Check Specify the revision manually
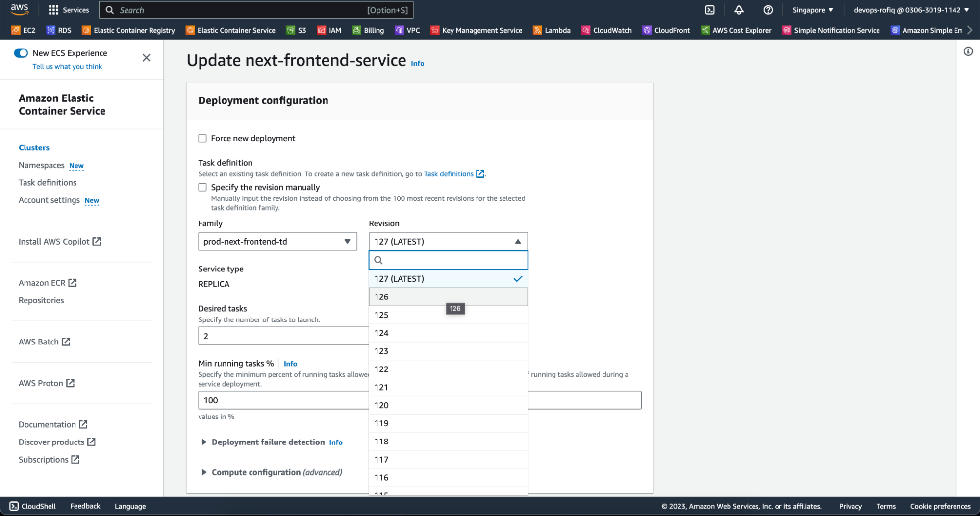This screenshot has height=516, width=980. (x=202, y=187)
